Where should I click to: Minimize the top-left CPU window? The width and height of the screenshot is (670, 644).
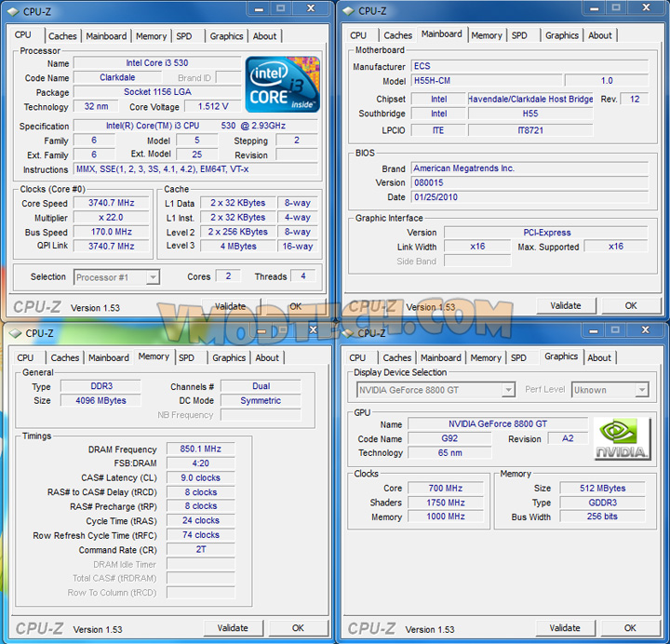pos(259,8)
